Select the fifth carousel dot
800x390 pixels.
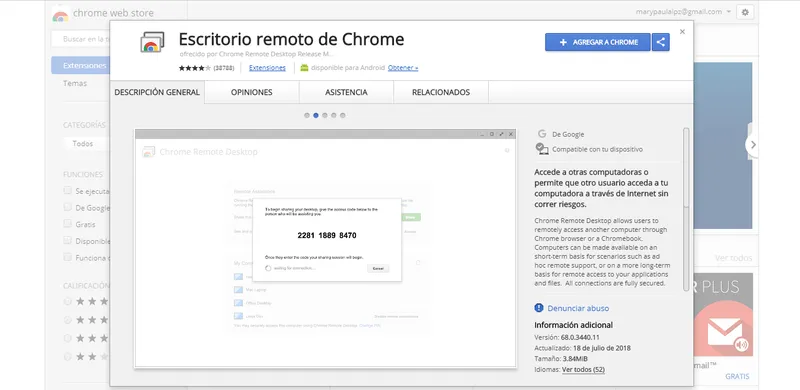tap(343, 115)
